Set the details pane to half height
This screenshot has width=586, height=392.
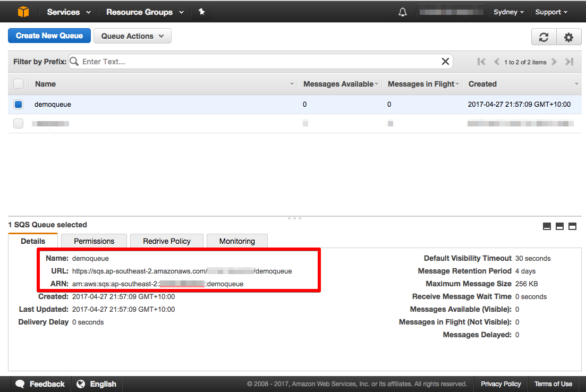pos(559,226)
